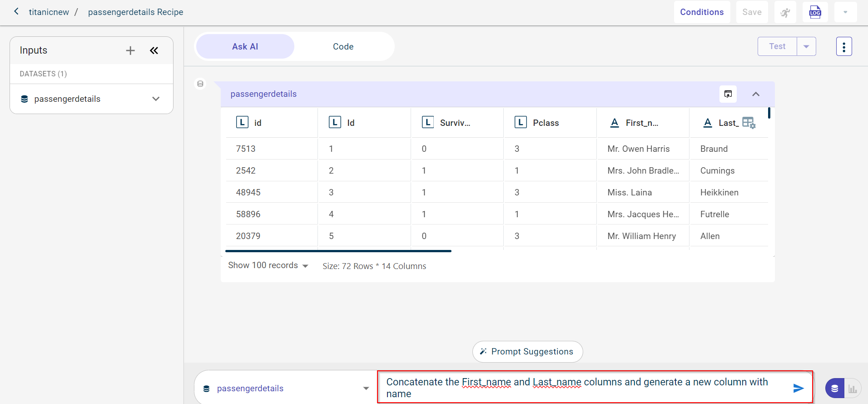Viewport: 868px width, 404px height.
Task: Open the passengerdetails table in expanded view
Action: click(x=728, y=94)
